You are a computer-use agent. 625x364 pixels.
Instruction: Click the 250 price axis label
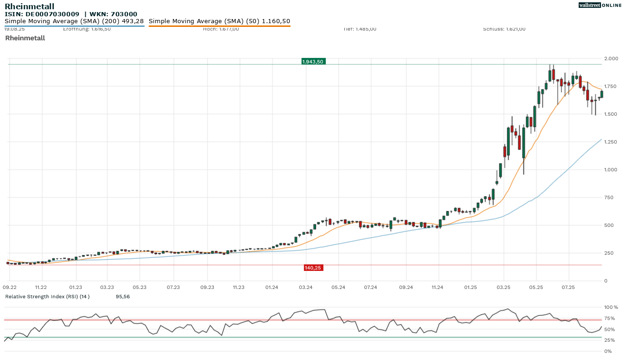coord(609,253)
